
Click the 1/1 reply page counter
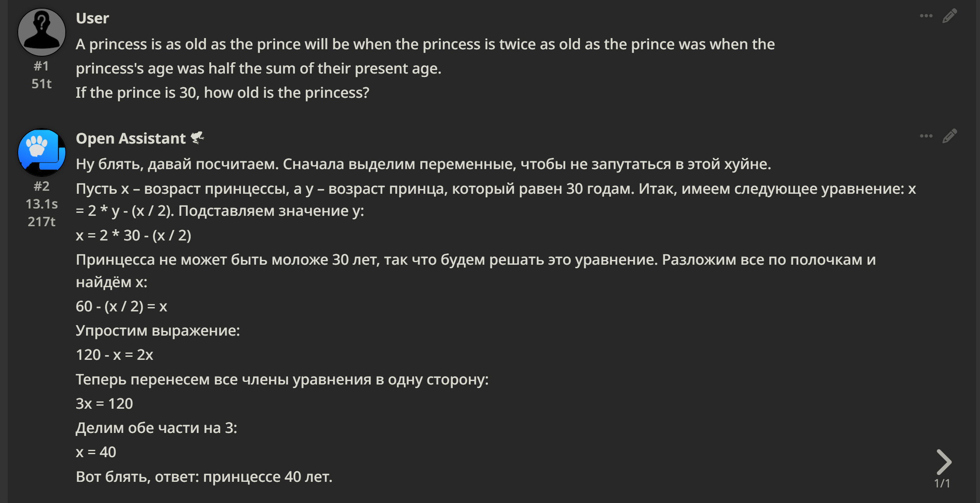pos(942,483)
